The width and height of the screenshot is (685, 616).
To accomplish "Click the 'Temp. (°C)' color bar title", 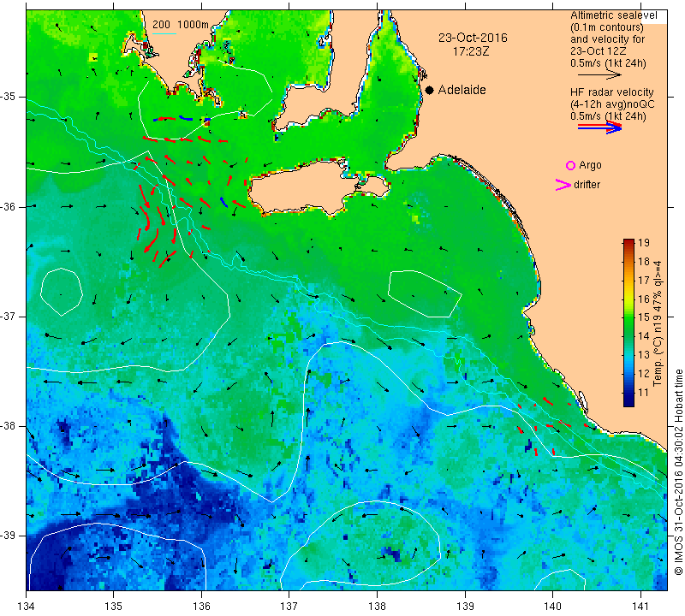I will [x=657, y=366].
